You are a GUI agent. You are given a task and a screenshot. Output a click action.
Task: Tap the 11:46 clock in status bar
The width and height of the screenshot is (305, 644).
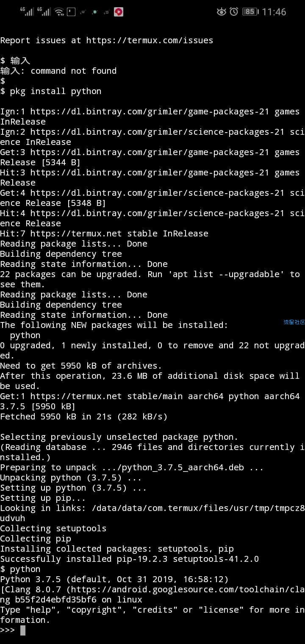coord(274,12)
